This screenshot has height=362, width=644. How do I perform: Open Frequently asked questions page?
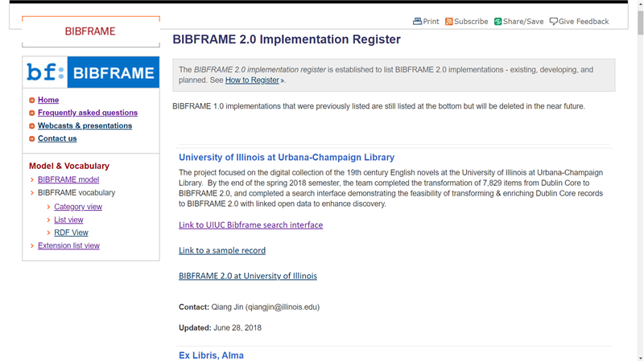click(87, 113)
